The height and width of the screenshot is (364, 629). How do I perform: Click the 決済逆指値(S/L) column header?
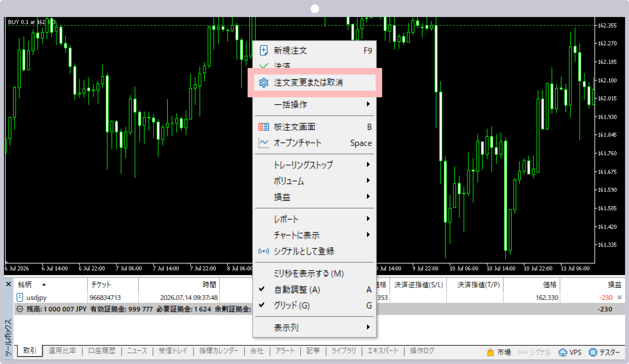(x=418, y=284)
